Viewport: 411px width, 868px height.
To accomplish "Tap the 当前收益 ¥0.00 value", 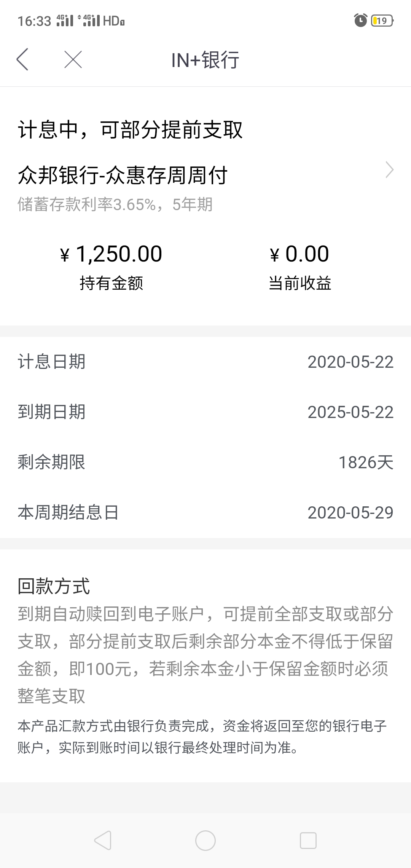I will [x=299, y=254].
